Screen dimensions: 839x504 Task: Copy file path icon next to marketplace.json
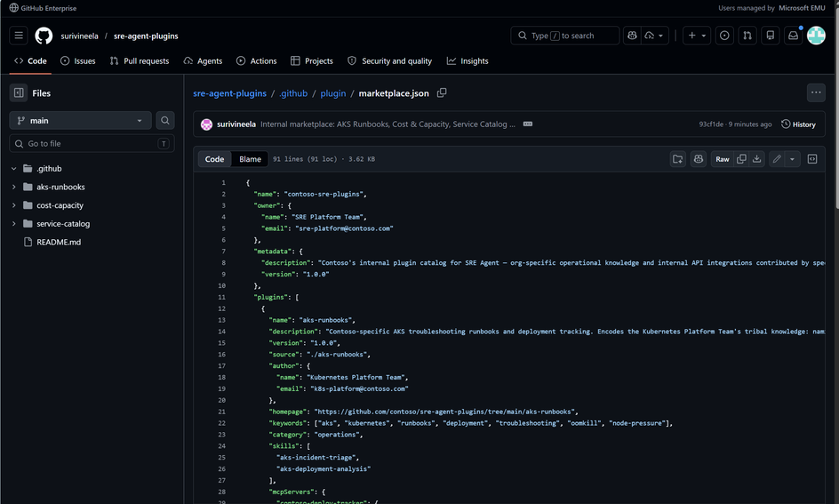click(x=442, y=92)
